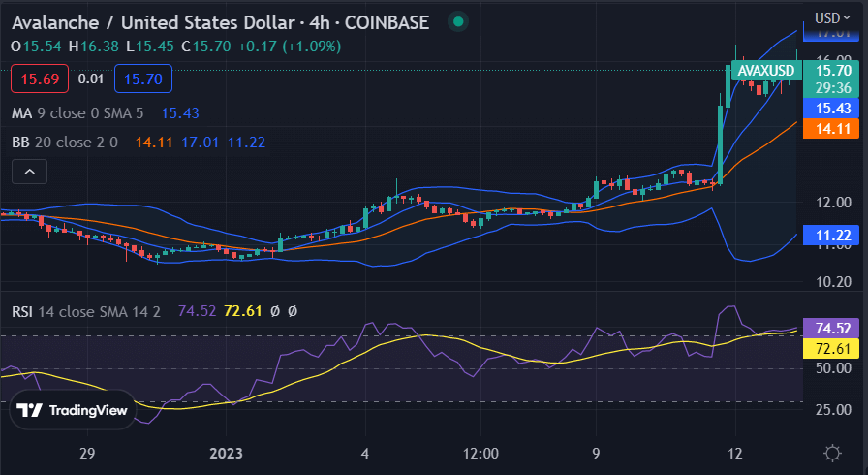Click BB upper value 17.01 in the legend
Screen dimensions: 868x475
pyautogui.click(x=200, y=142)
